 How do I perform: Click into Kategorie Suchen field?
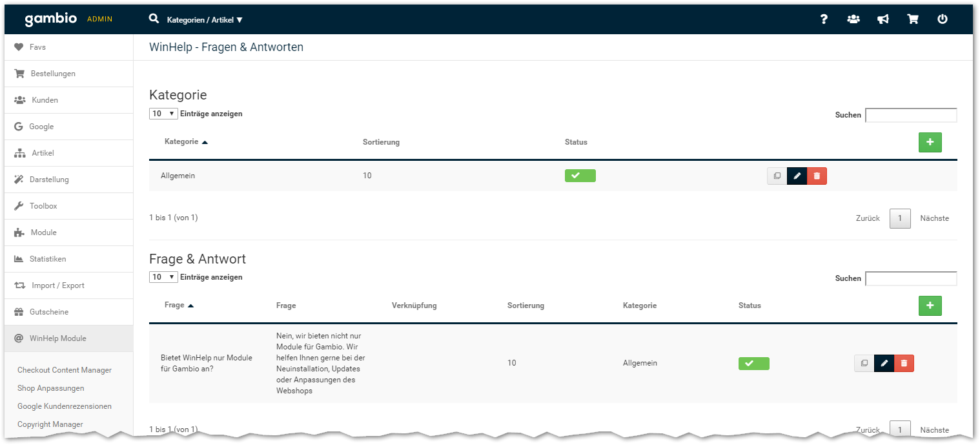(911, 115)
